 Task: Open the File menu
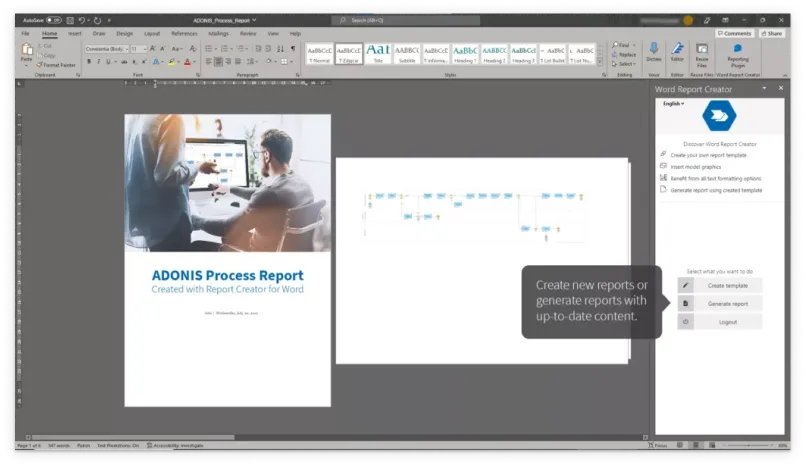click(x=25, y=33)
